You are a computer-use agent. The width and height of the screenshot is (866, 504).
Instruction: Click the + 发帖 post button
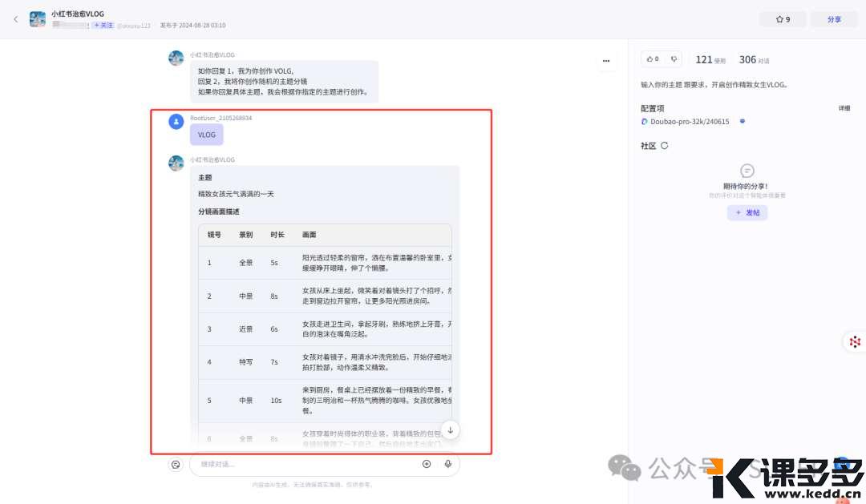tap(747, 212)
